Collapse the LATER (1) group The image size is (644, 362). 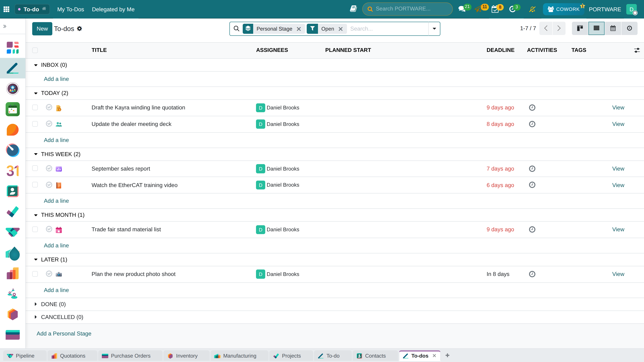pos(36,260)
